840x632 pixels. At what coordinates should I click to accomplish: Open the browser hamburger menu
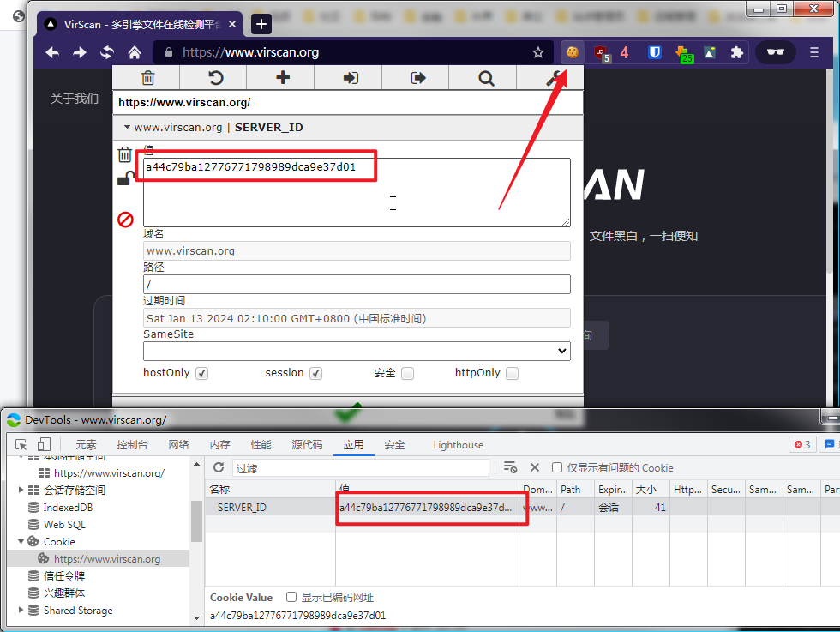(814, 52)
